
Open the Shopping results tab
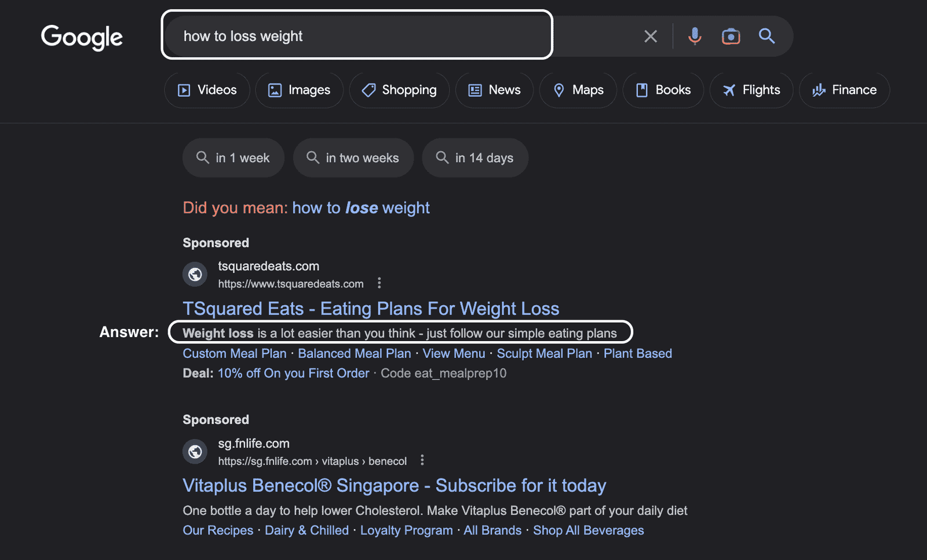pyautogui.click(x=399, y=90)
